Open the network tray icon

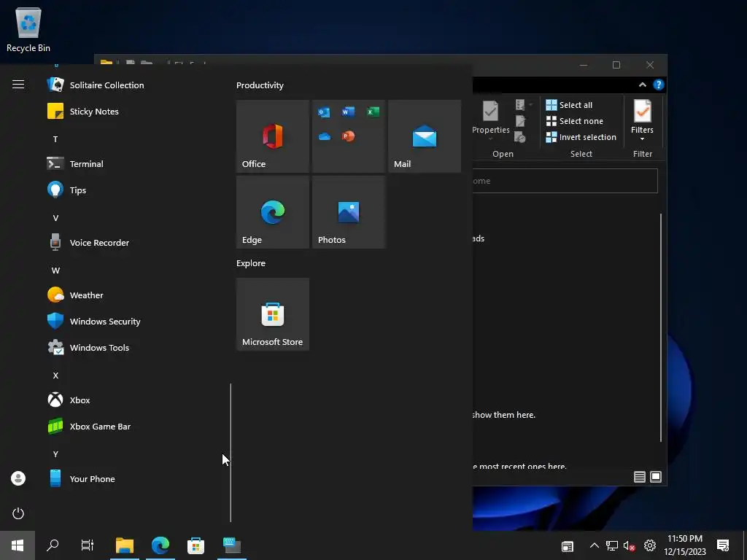click(612, 545)
